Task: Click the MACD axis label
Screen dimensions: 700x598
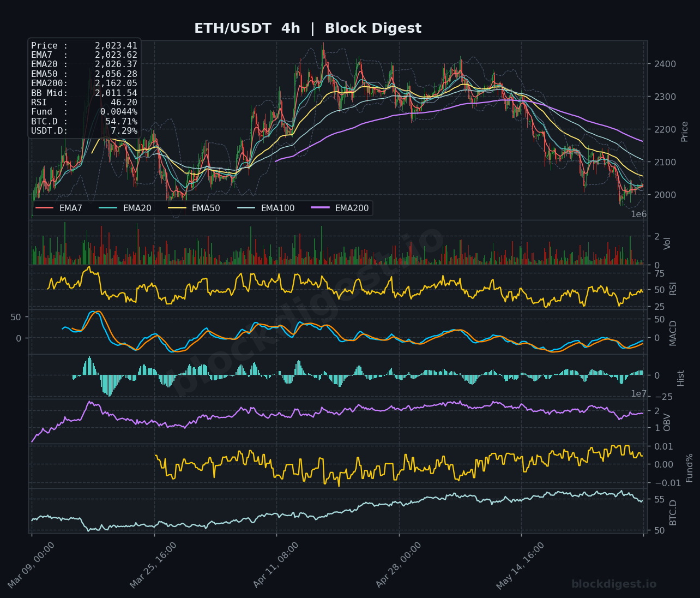Action: (x=673, y=333)
